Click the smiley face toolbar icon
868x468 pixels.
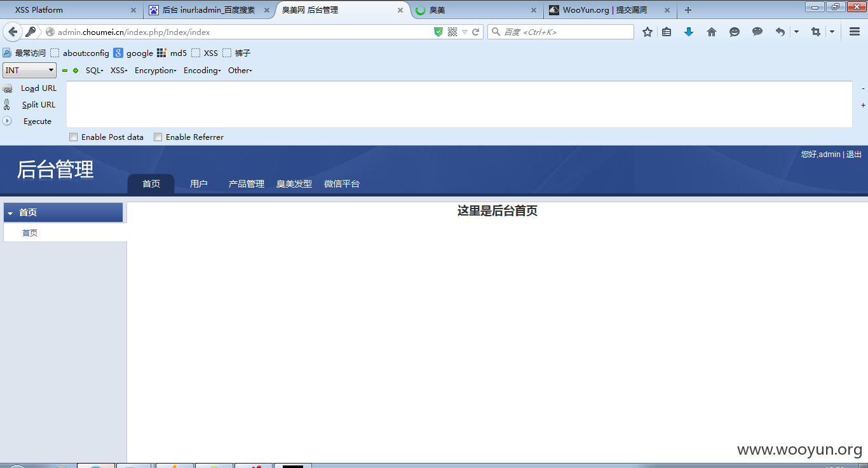735,32
